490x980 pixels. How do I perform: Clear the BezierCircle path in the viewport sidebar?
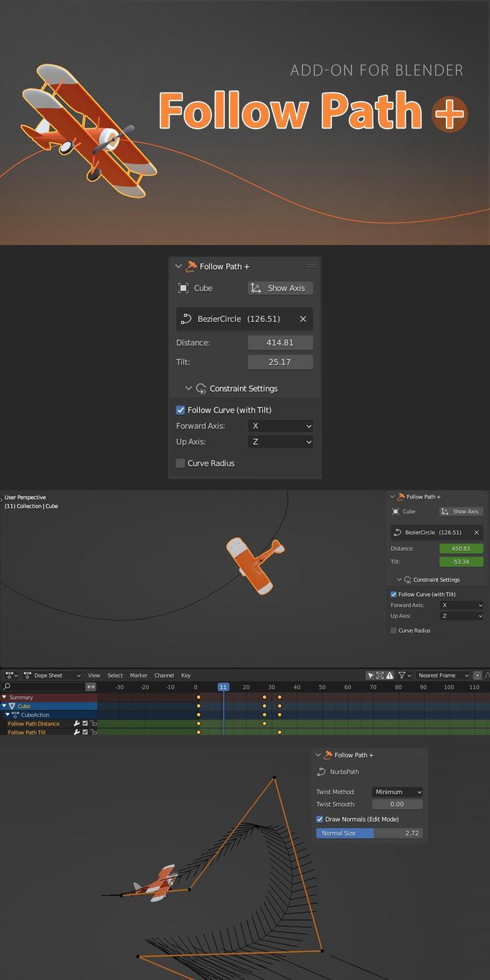[x=477, y=532]
